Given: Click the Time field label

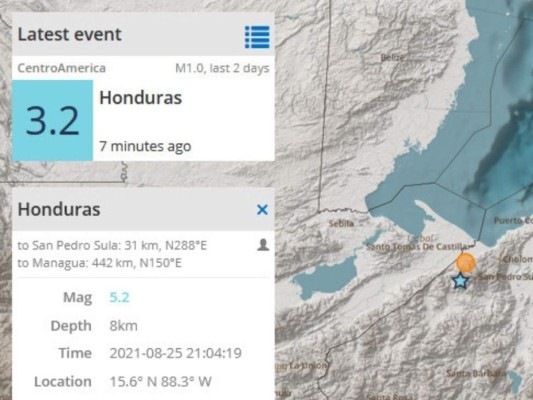Looking at the screenshot, I should coord(75,353).
